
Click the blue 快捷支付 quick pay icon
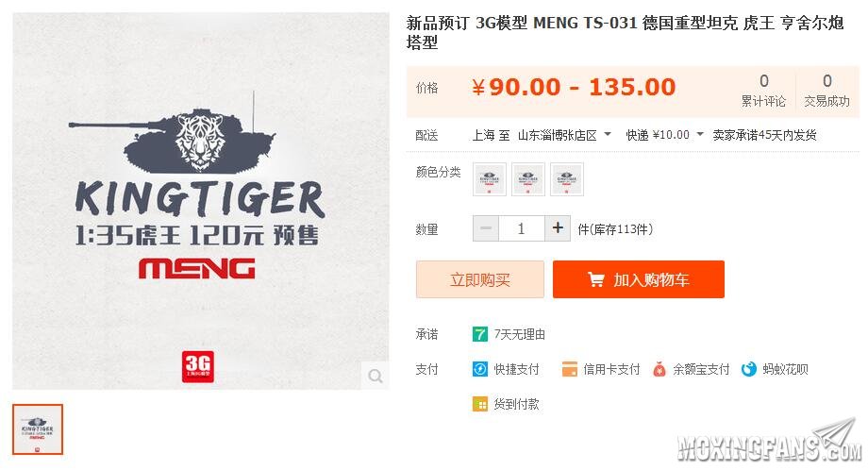tap(479, 369)
